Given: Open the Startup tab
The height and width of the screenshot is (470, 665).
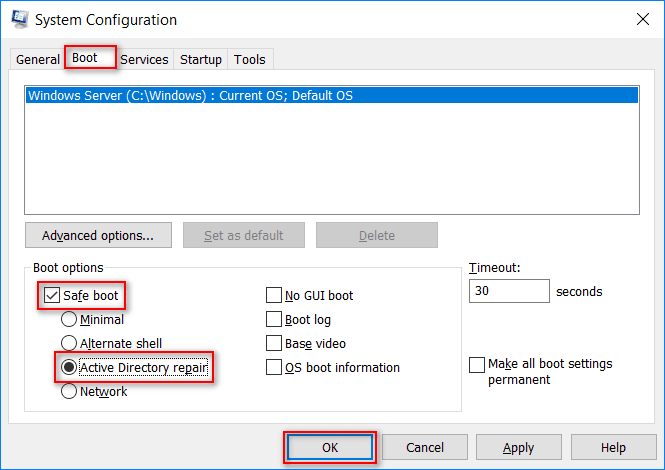Looking at the screenshot, I should (201, 60).
